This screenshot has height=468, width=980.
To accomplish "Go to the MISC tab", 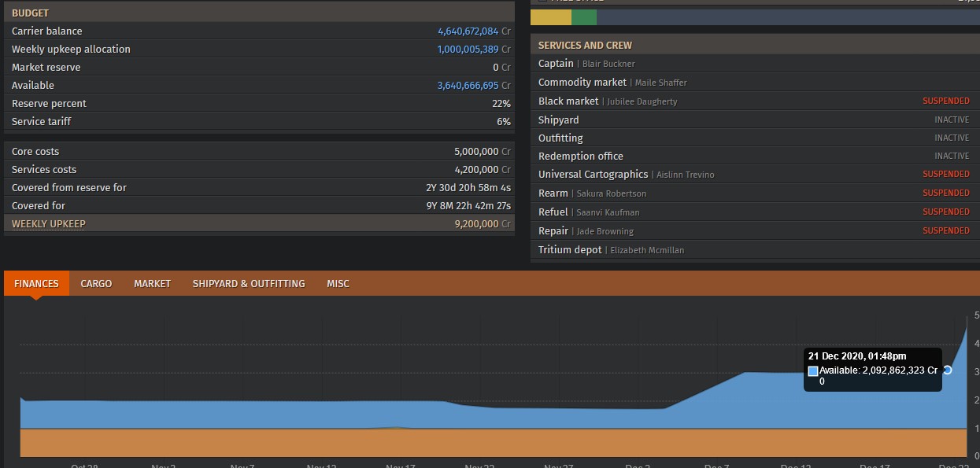I will point(338,283).
